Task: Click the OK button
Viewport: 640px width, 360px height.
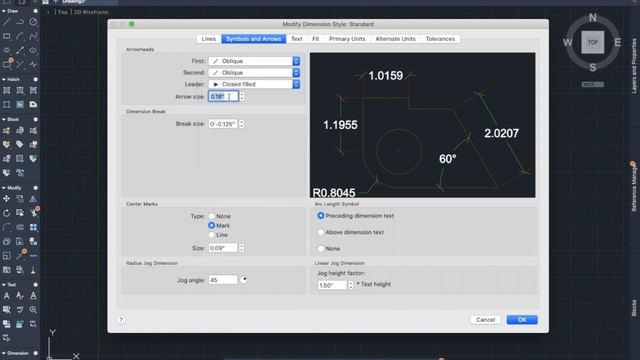Action: (x=522, y=320)
